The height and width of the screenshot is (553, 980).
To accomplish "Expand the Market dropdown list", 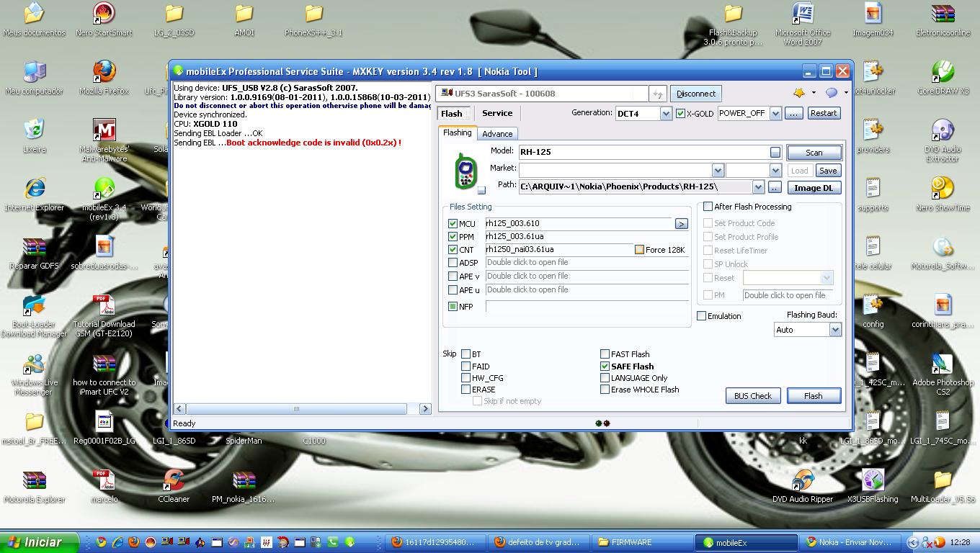I will click(x=718, y=171).
